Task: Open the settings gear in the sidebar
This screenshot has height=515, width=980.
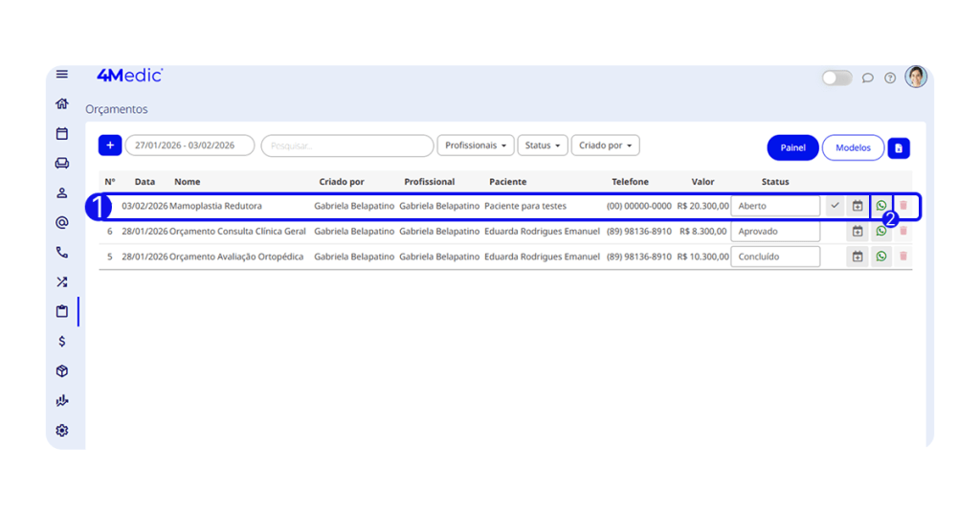Action: point(62,431)
